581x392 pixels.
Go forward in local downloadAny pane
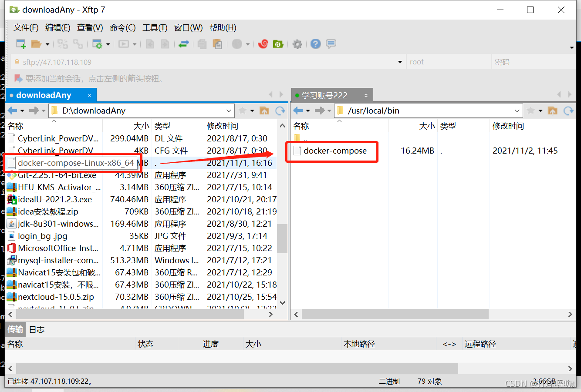pyautogui.click(x=34, y=111)
